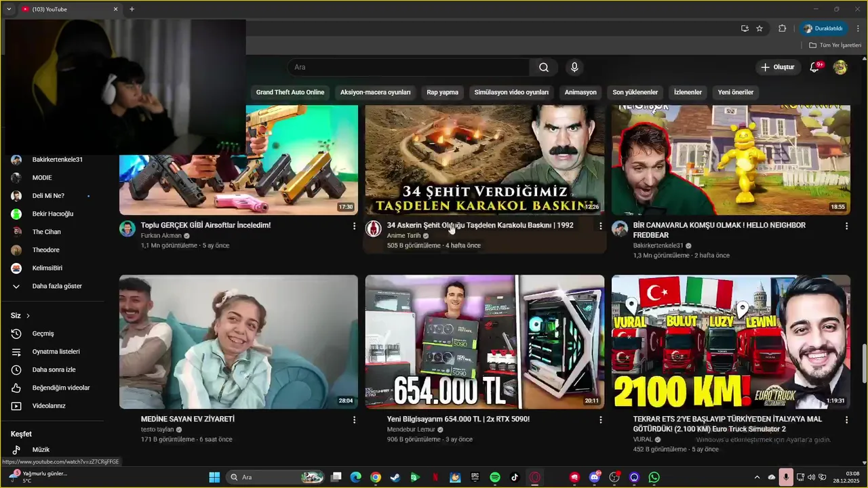The height and width of the screenshot is (488, 868).
Task: Open Spotify from the taskbar
Action: coord(494,477)
